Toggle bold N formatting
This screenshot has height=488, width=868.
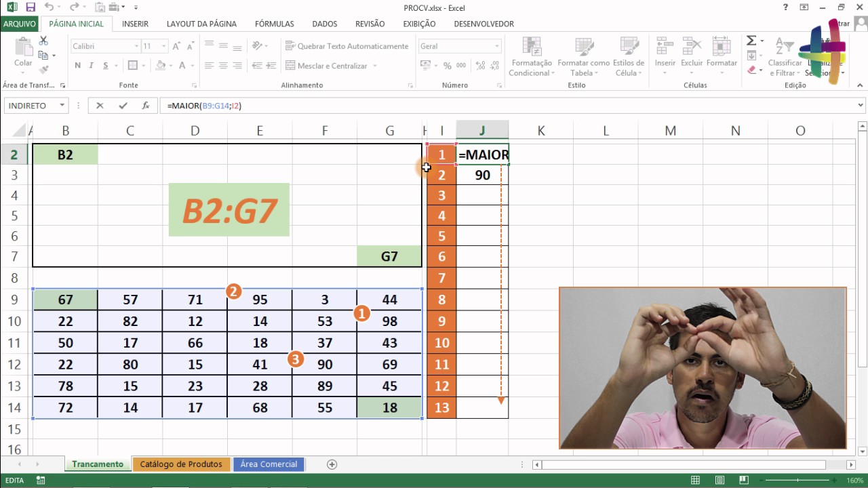click(78, 66)
